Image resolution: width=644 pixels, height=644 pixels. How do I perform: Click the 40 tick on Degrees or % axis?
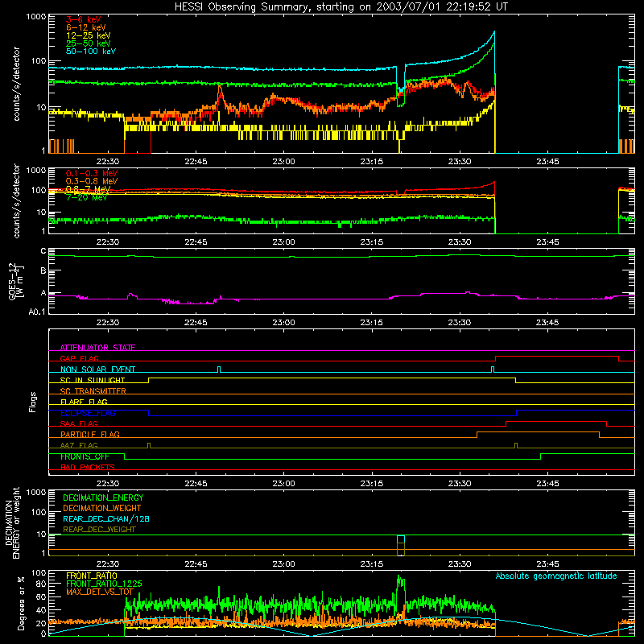pos(41,610)
